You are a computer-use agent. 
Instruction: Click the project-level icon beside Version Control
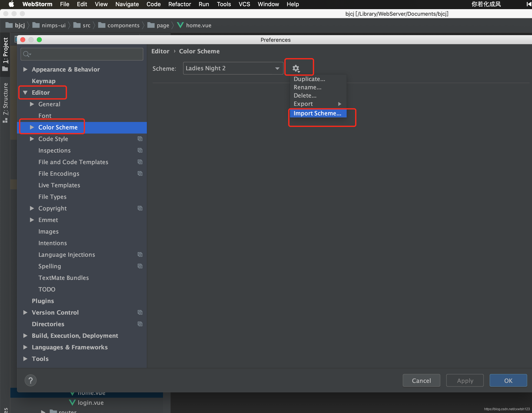[140, 312]
